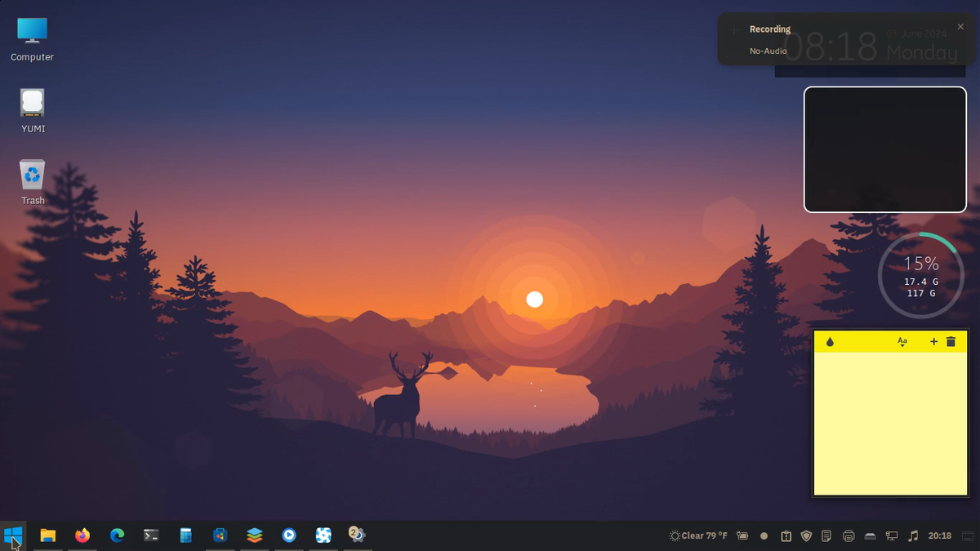The height and width of the screenshot is (551, 980).
Task: Open the notes tray icon
Action: tap(826, 535)
